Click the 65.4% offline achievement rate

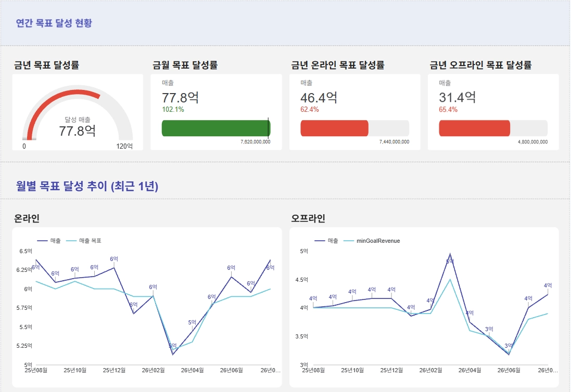click(448, 110)
